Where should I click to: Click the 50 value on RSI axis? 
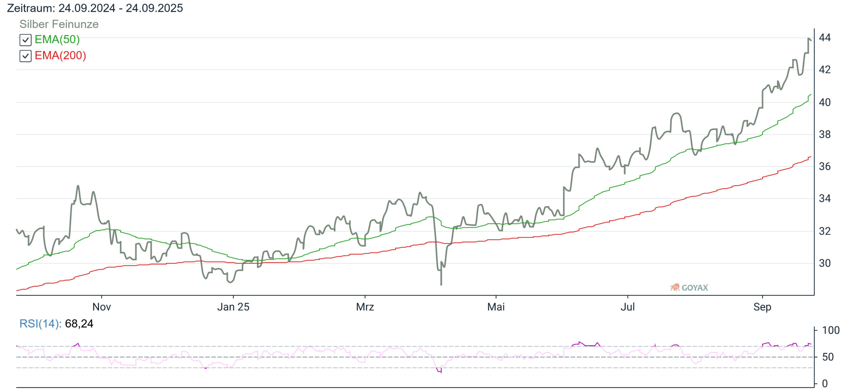click(x=828, y=357)
